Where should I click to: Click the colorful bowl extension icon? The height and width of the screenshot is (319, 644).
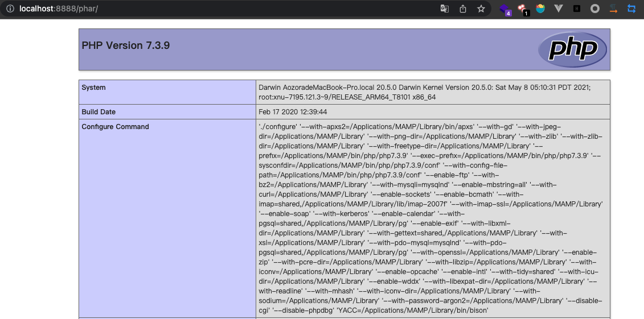(540, 9)
